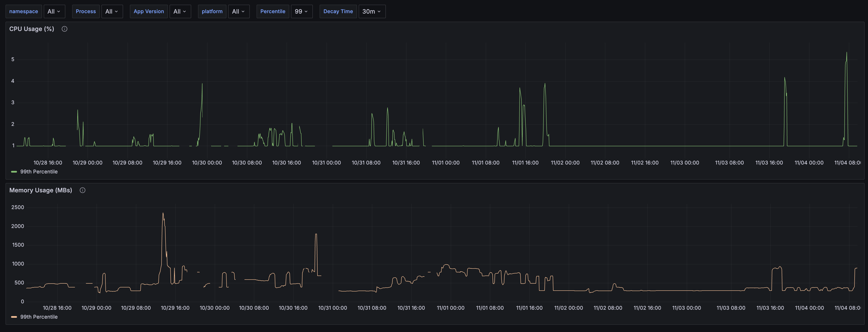Click the CPU peak above 5 on 11/04
This screenshot has width=868, height=332.
[x=846, y=53]
